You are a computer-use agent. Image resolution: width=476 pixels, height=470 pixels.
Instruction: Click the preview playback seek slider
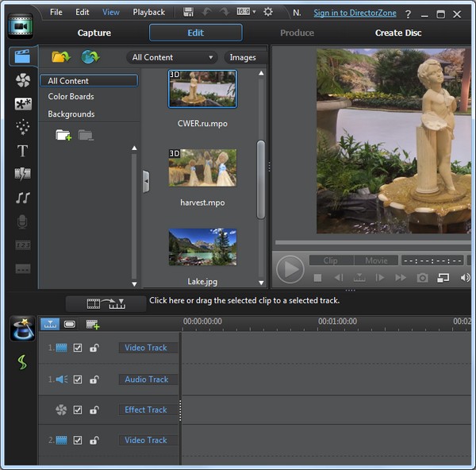tap(371, 243)
